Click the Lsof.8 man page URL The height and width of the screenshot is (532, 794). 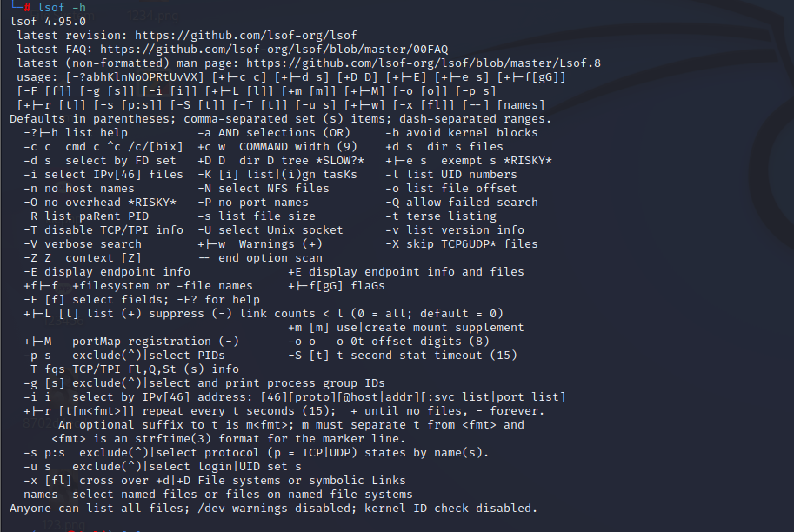pyautogui.click(x=424, y=63)
